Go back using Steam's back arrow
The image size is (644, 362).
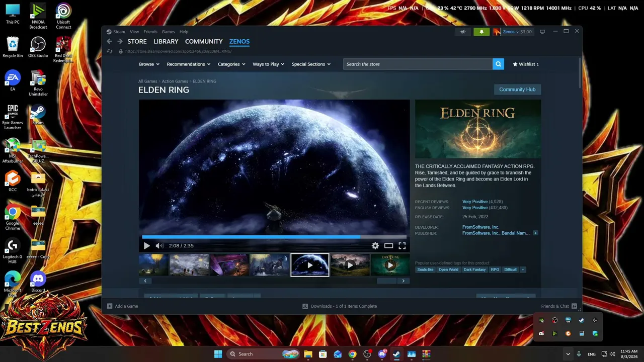coord(109,42)
